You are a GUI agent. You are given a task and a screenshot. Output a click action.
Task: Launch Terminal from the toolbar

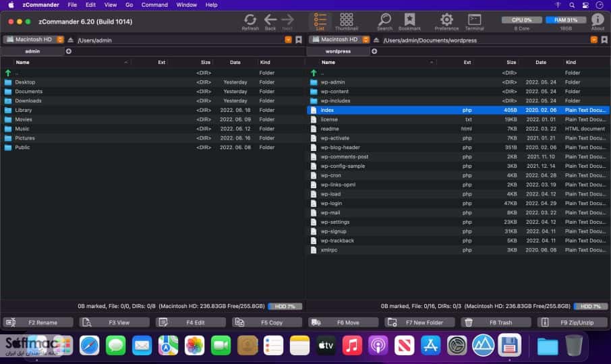tap(474, 22)
